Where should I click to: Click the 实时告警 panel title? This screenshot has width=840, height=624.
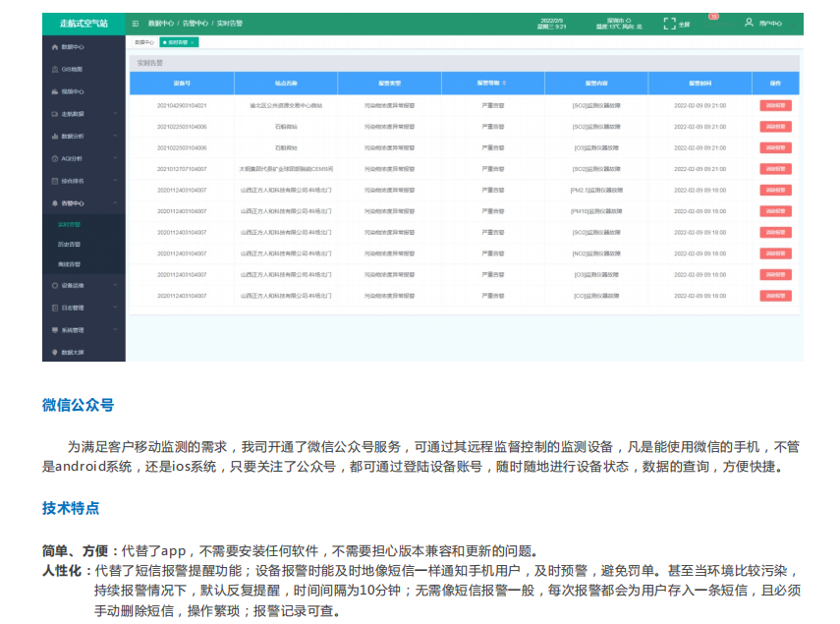tap(150, 63)
